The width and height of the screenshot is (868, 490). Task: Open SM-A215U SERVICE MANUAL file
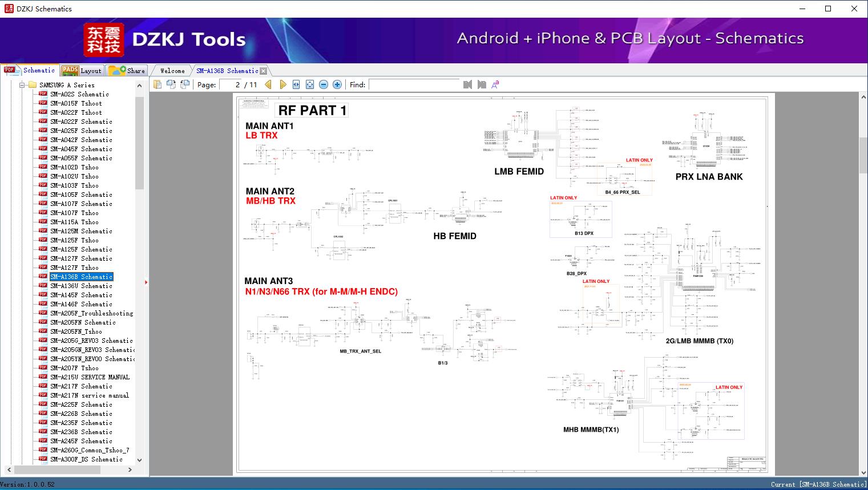[90, 377]
